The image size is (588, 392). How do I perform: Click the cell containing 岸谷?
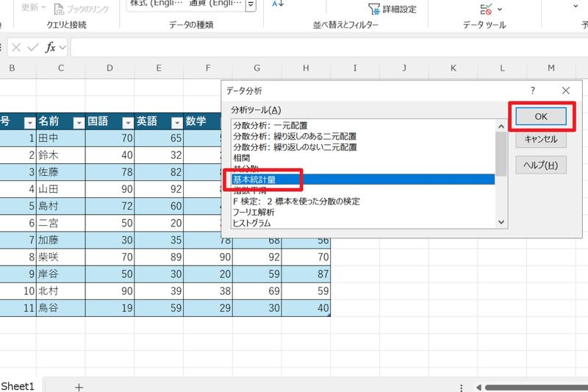point(61,274)
